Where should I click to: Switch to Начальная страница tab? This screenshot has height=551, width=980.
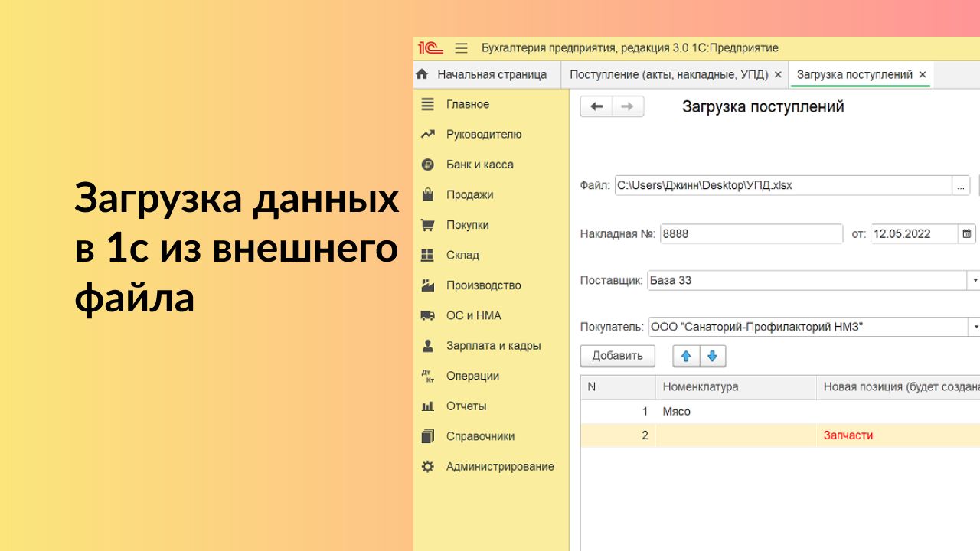click(x=486, y=75)
